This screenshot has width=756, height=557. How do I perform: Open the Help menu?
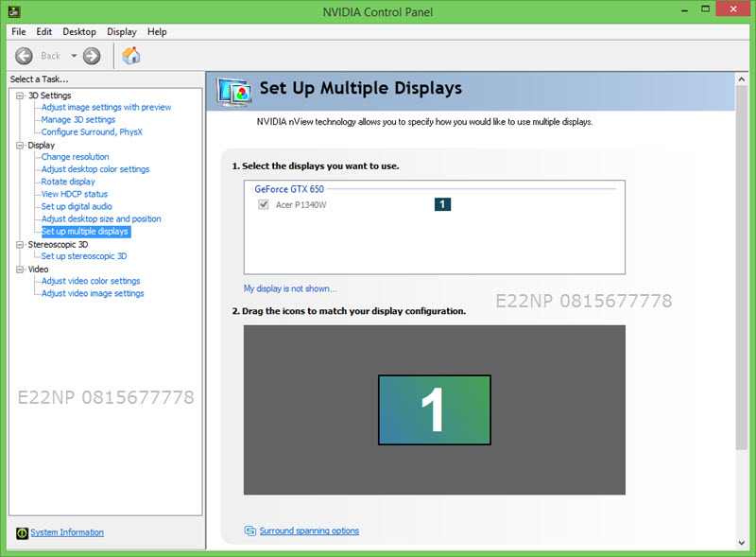click(x=157, y=31)
